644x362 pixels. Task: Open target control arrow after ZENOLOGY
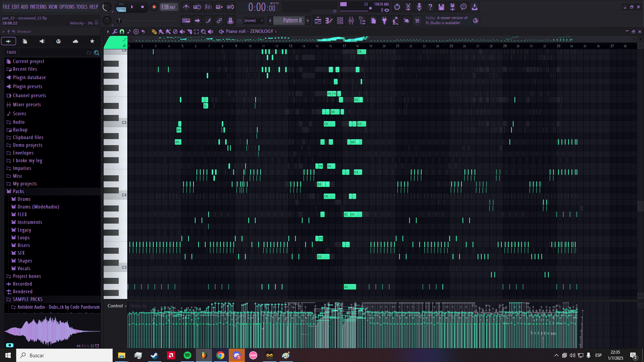coord(276,32)
